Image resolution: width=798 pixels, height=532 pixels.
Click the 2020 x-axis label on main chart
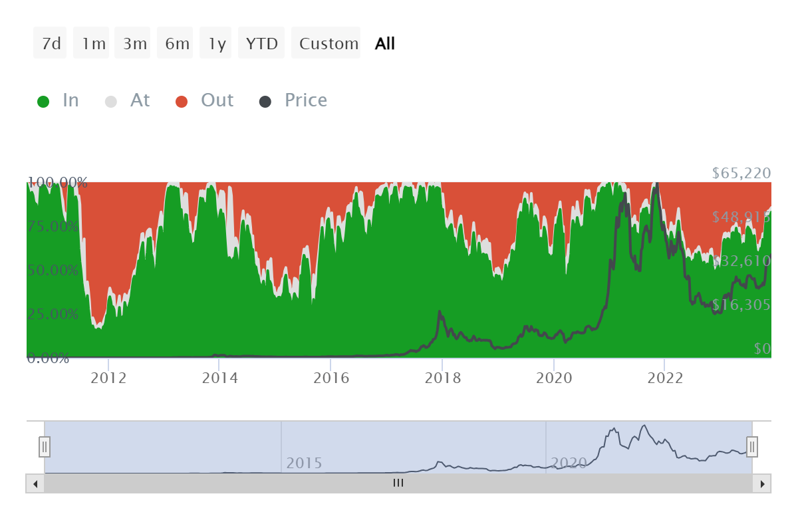coord(554,378)
